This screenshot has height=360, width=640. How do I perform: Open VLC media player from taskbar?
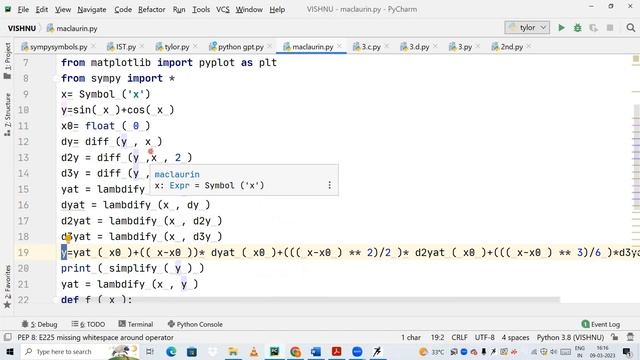(253, 351)
